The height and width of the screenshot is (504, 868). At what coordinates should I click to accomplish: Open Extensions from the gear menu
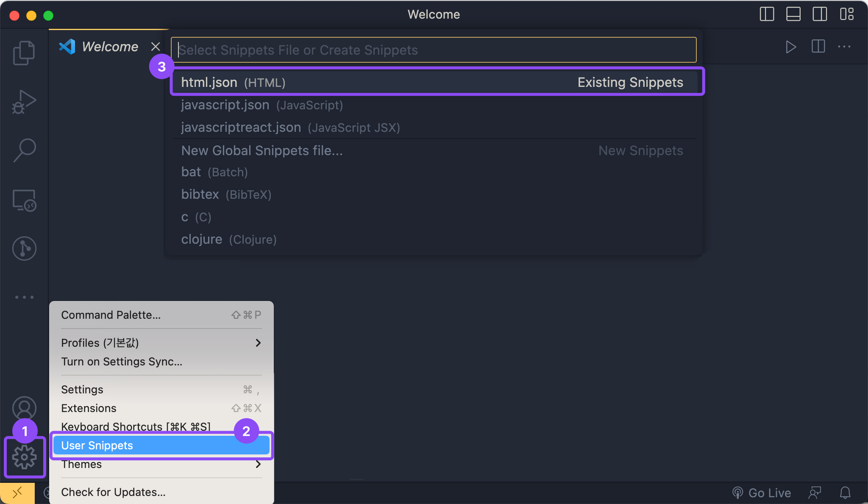click(x=161, y=408)
